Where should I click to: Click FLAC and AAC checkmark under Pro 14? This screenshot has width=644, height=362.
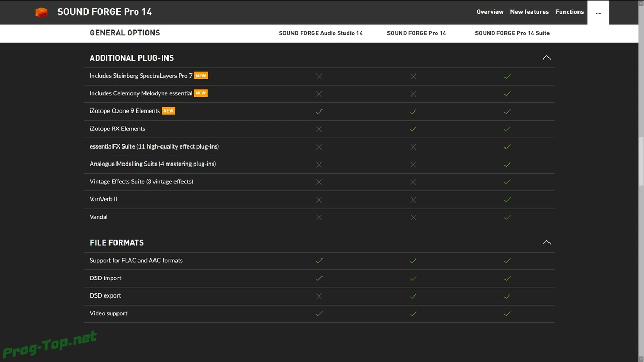point(413,261)
